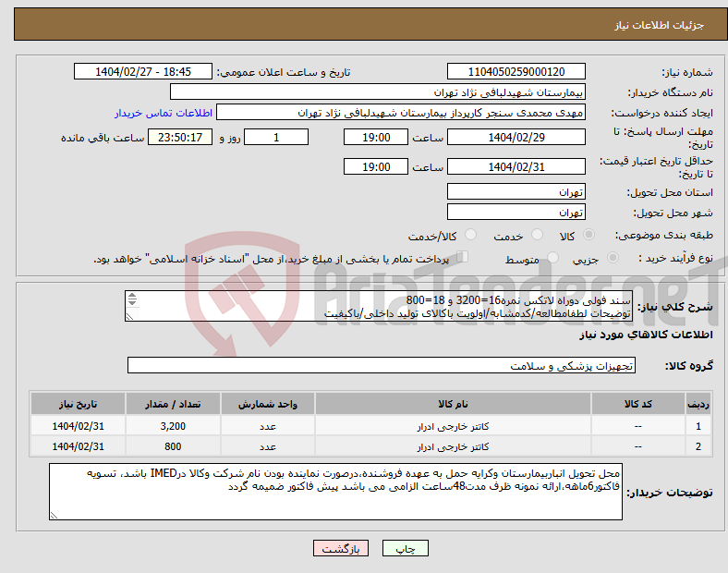Click item name in row 2
Viewport: 728px width, 573px height.
pyautogui.click(x=453, y=446)
